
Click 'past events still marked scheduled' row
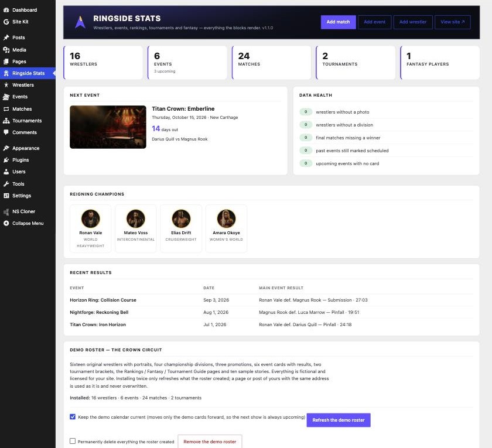[386, 151]
